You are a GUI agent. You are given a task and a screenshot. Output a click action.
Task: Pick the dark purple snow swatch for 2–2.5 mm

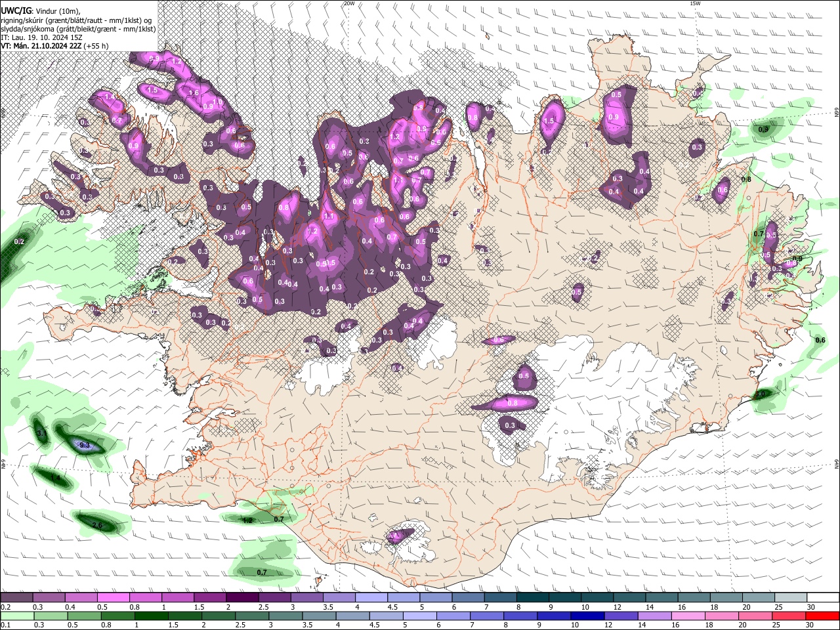tap(242, 598)
